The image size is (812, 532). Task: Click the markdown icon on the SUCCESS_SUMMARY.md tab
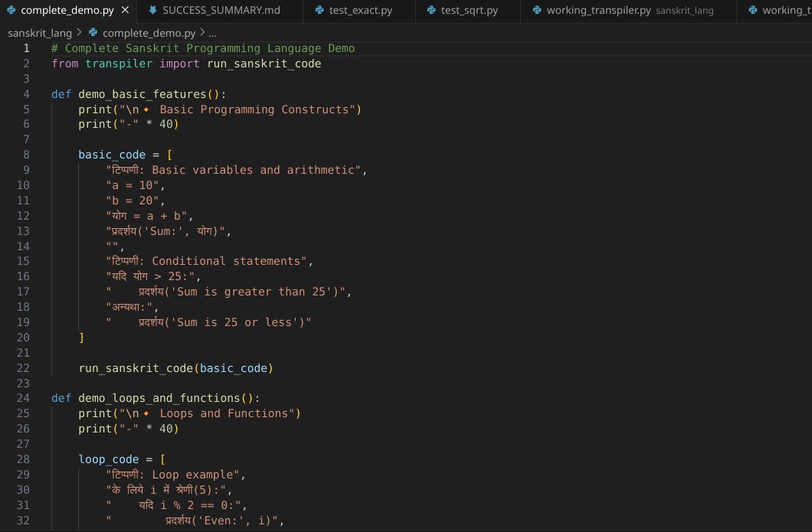tap(152, 10)
